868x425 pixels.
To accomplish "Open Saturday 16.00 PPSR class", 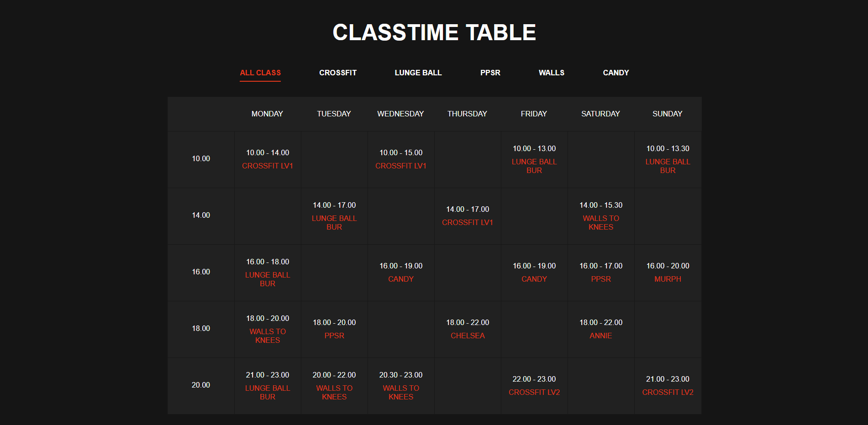I will pyautogui.click(x=601, y=279).
